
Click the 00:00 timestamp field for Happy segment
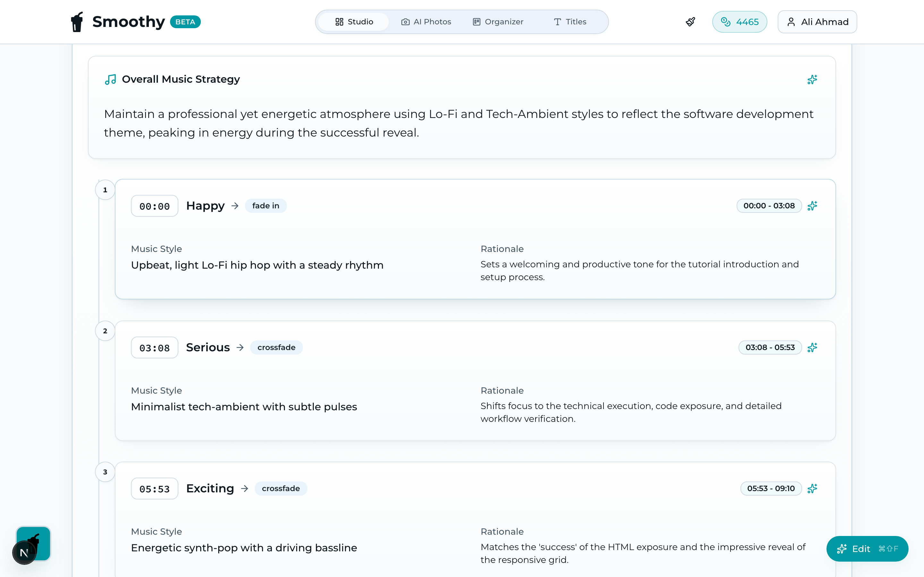click(155, 206)
